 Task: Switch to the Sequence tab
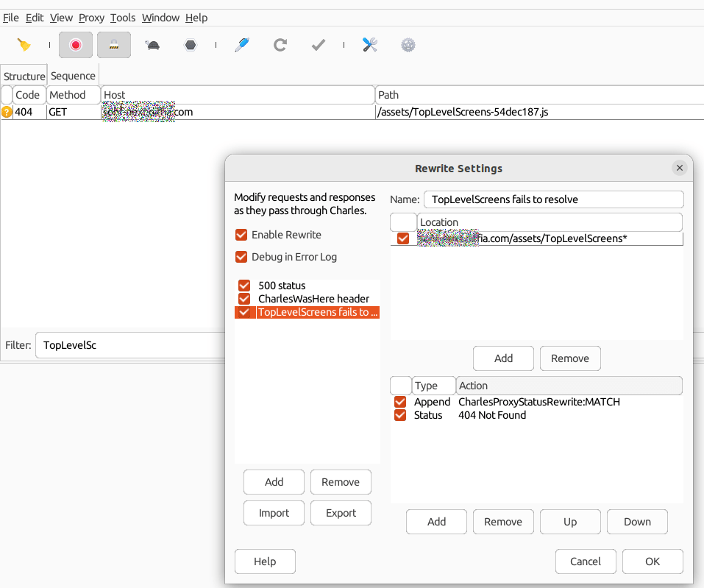pyautogui.click(x=73, y=75)
